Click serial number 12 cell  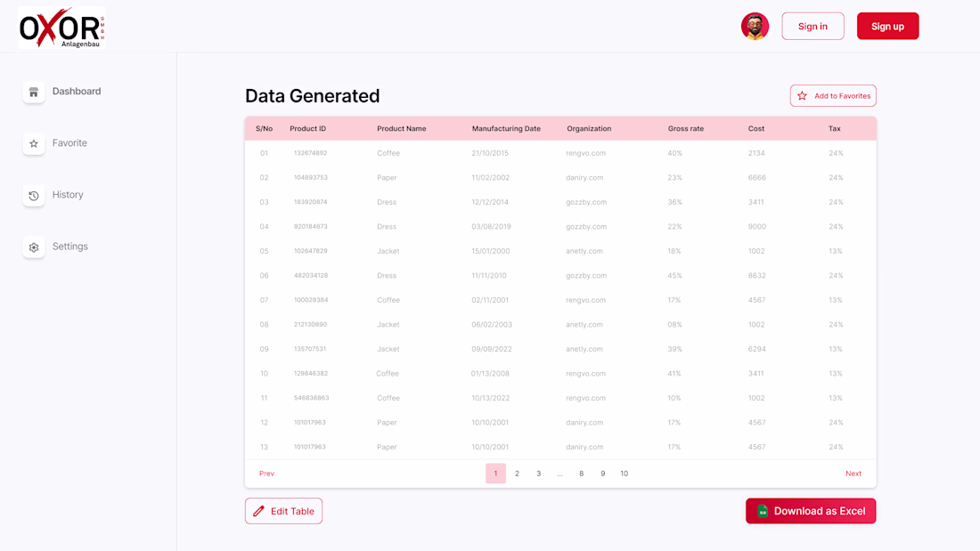264,422
